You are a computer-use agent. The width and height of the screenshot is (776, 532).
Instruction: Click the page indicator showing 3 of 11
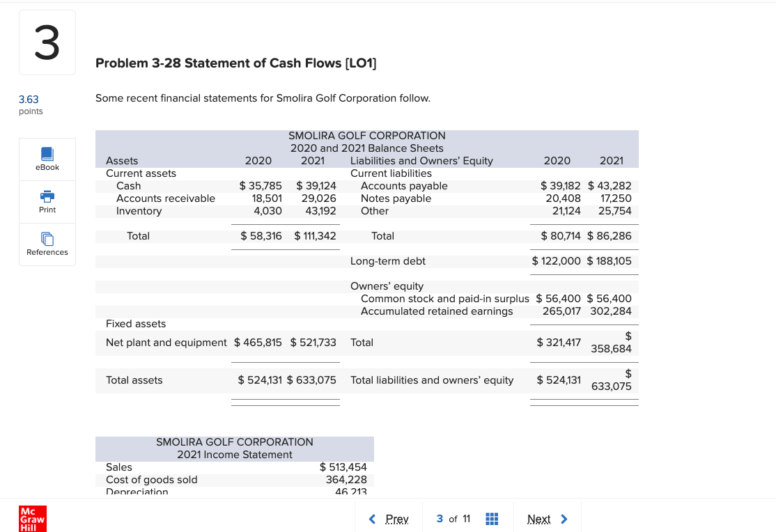pyautogui.click(x=452, y=519)
